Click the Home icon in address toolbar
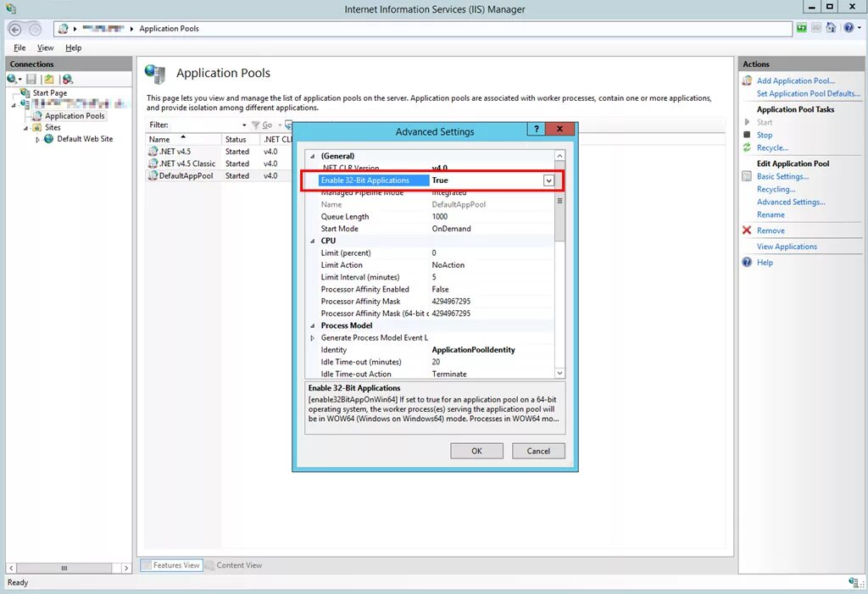This screenshot has height=594, width=868. click(831, 28)
